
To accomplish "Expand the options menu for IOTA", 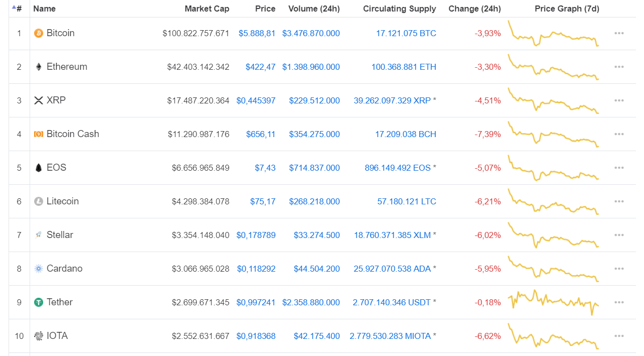I will point(619,335).
